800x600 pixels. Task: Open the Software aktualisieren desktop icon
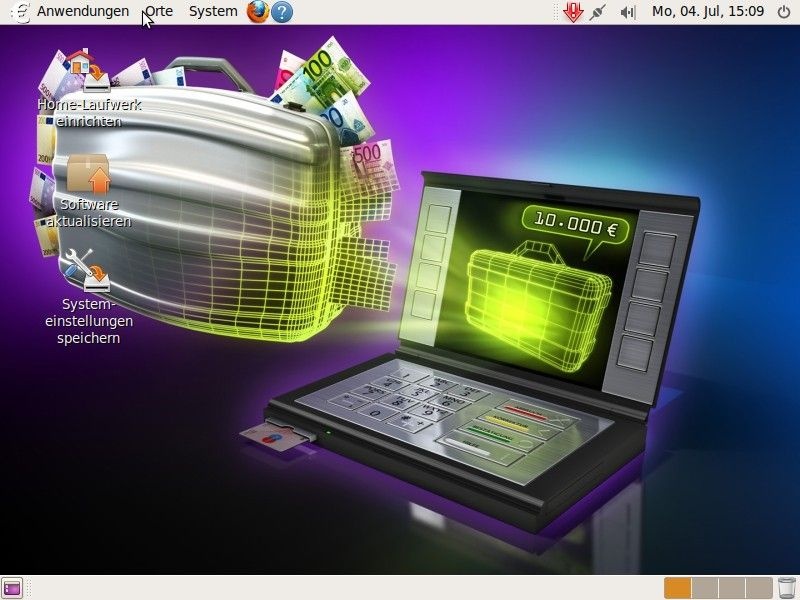pos(89,191)
